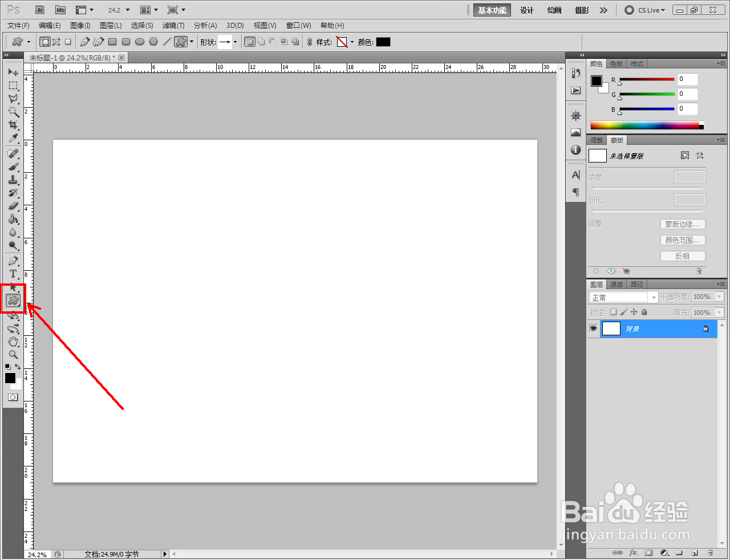This screenshot has width=730, height=560.
Task: Open the blend mode dropdown showing 正常
Action: tap(623, 297)
